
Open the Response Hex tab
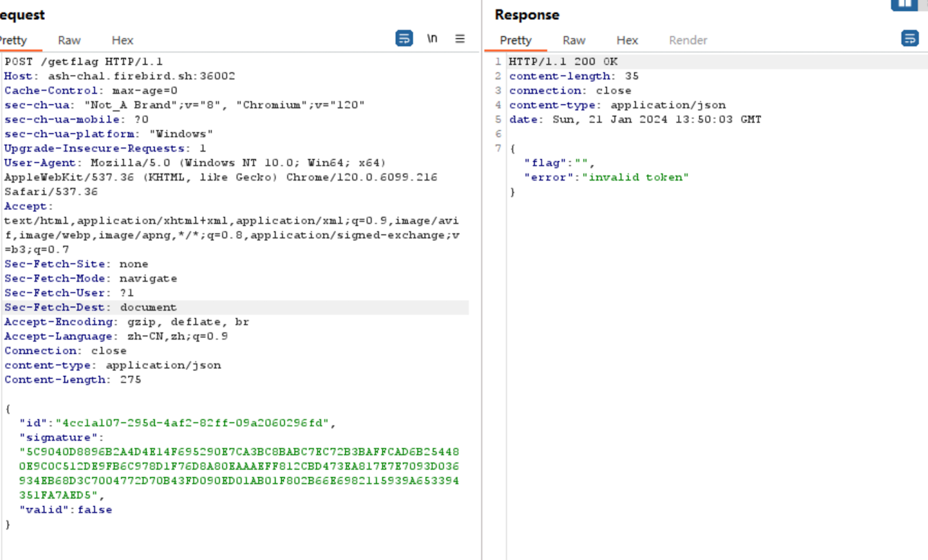(627, 40)
